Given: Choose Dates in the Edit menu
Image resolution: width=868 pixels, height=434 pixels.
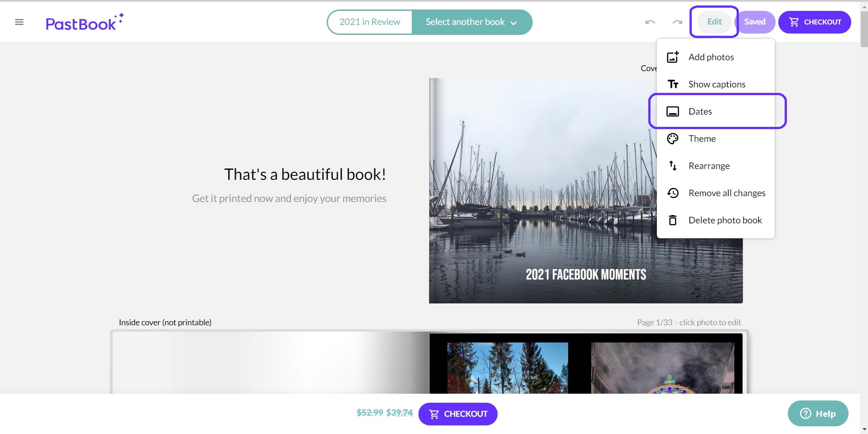Looking at the screenshot, I should (x=716, y=111).
